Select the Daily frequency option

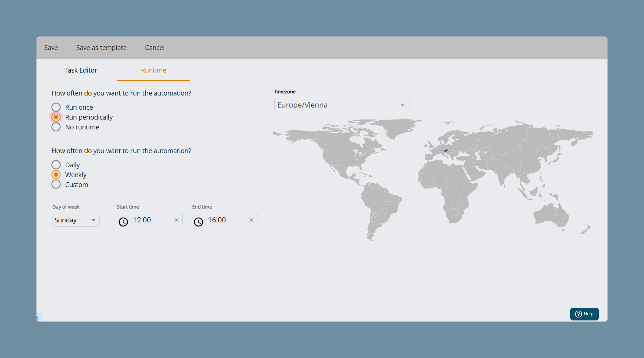[56, 165]
